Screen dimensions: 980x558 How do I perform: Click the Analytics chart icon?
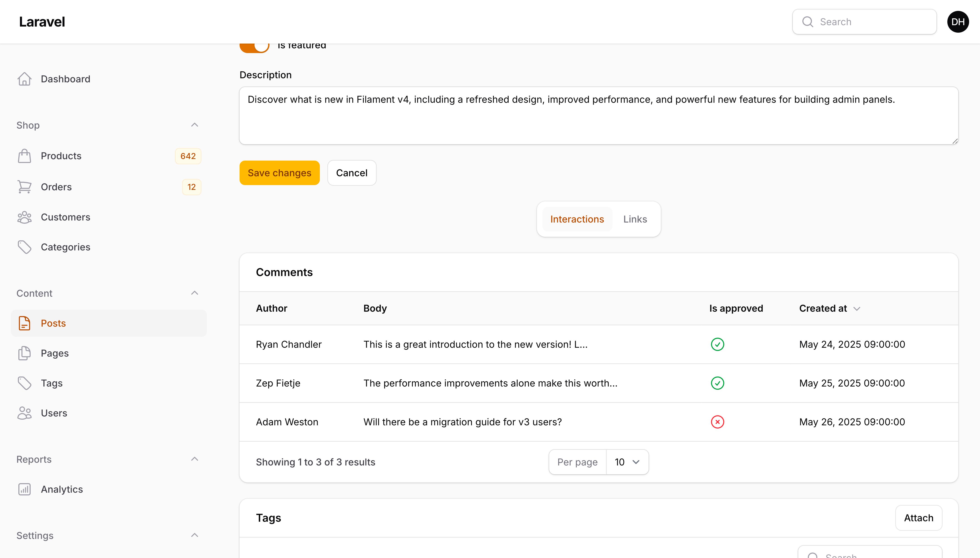tap(24, 489)
